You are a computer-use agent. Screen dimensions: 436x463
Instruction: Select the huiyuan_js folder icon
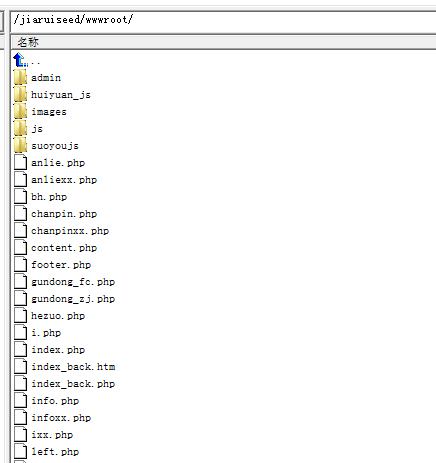click(x=20, y=95)
